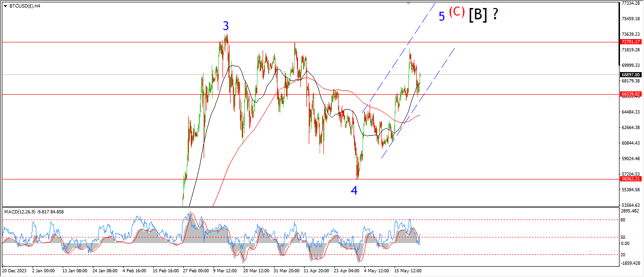Viewport: 644px width, 277px height.
Task: Click the BTCUSD(£),H4 chart title
Action: [x=25, y=6]
